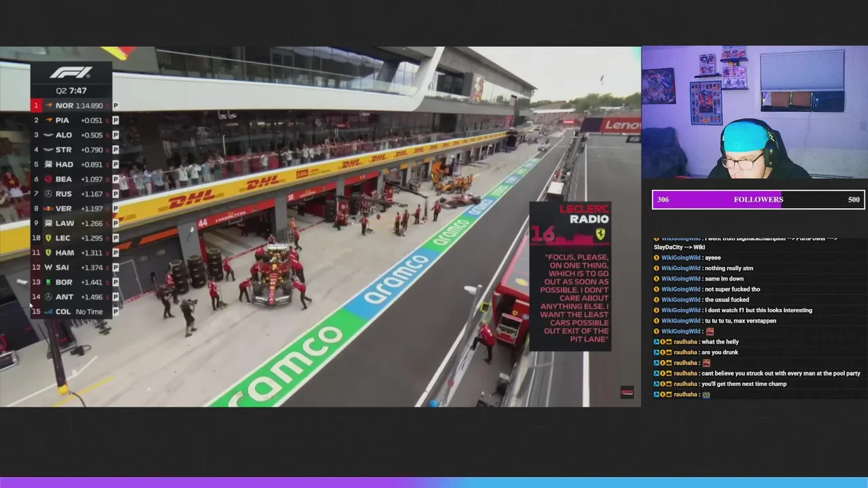This screenshot has width=868, height=488.
Task: Click the Haas logo beside BEA
Action: pos(48,180)
